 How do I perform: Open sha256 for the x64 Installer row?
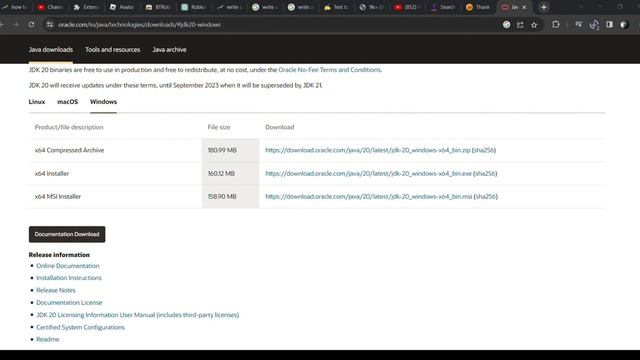pyautogui.click(x=485, y=173)
